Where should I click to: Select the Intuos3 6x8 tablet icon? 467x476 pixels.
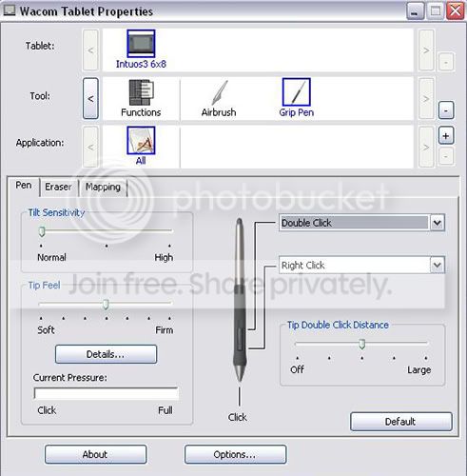tap(141, 44)
